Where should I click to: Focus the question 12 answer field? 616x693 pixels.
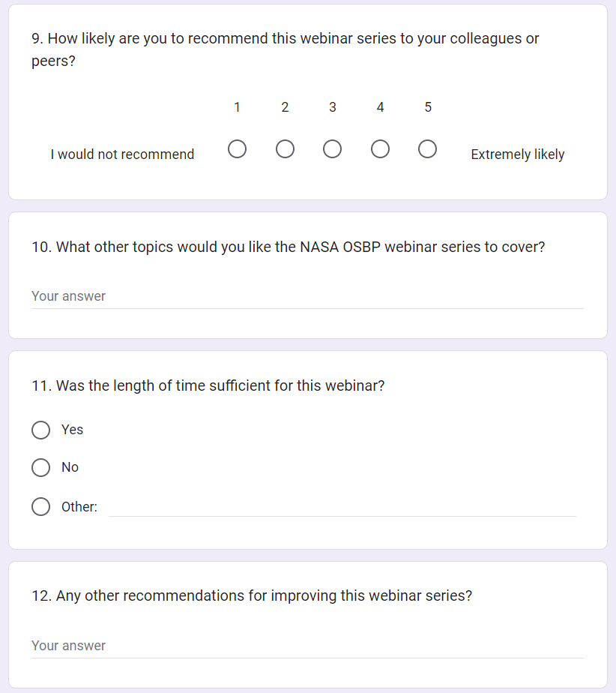pos(307,646)
